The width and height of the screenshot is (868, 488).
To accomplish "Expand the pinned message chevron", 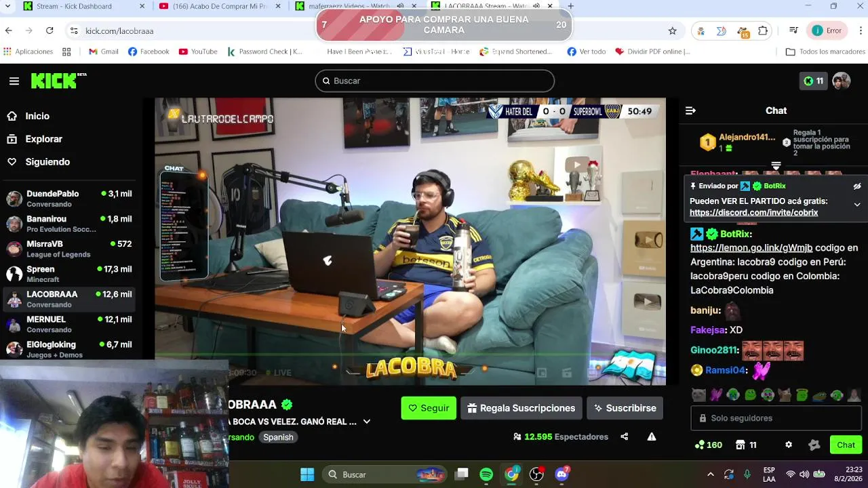I will click(x=857, y=205).
